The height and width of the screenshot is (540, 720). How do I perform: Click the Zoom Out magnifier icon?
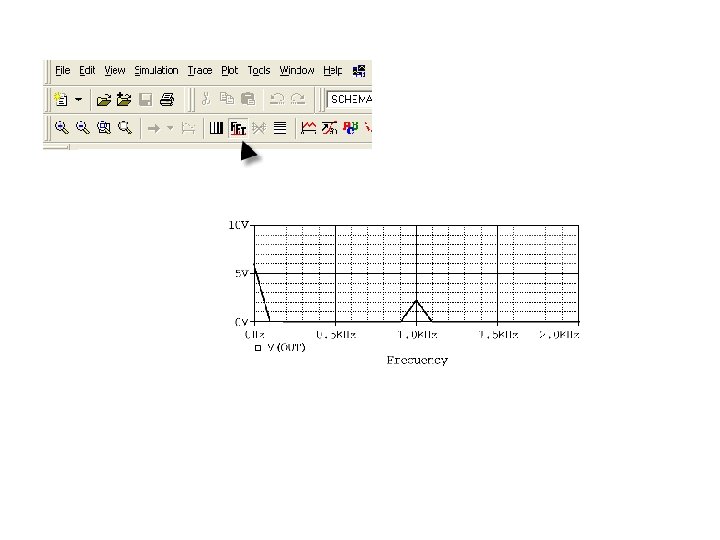point(83,127)
